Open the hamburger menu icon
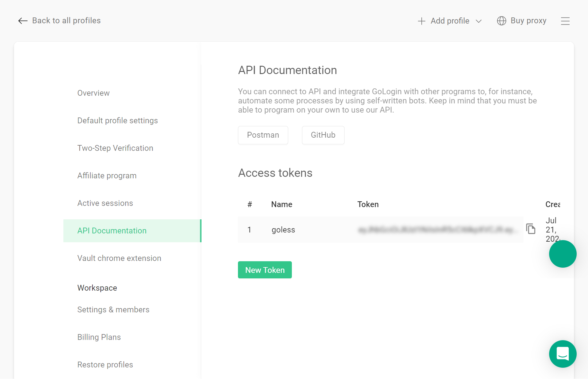588x379 pixels. pyautogui.click(x=565, y=21)
